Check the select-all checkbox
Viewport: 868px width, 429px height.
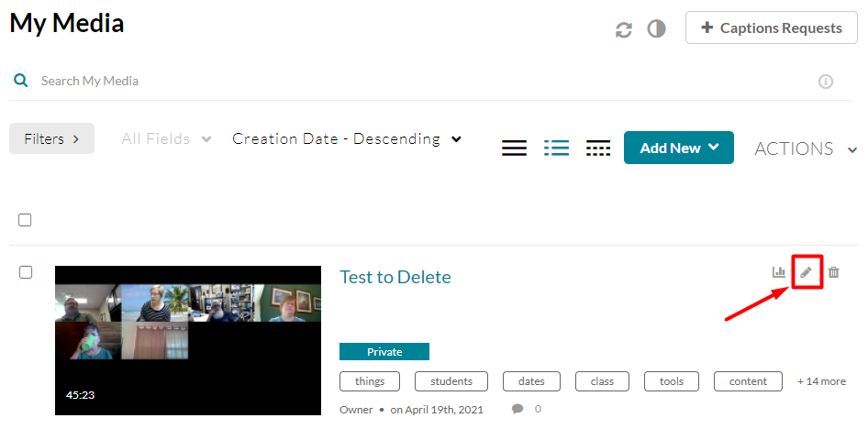[x=25, y=220]
